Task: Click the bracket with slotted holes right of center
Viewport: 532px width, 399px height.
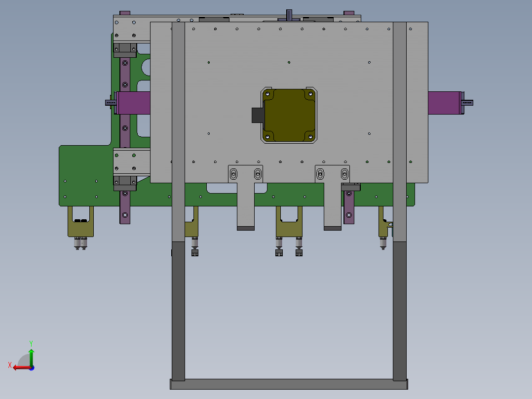Action: pyautogui.click(x=332, y=173)
